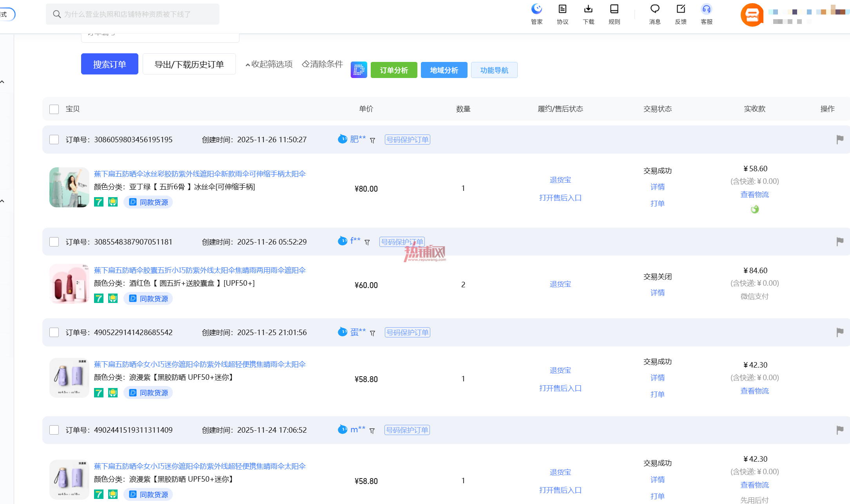The image size is (850, 504).
Task: Click the purple dotted plugin icon beside 订单分析
Action: [359, 70]
